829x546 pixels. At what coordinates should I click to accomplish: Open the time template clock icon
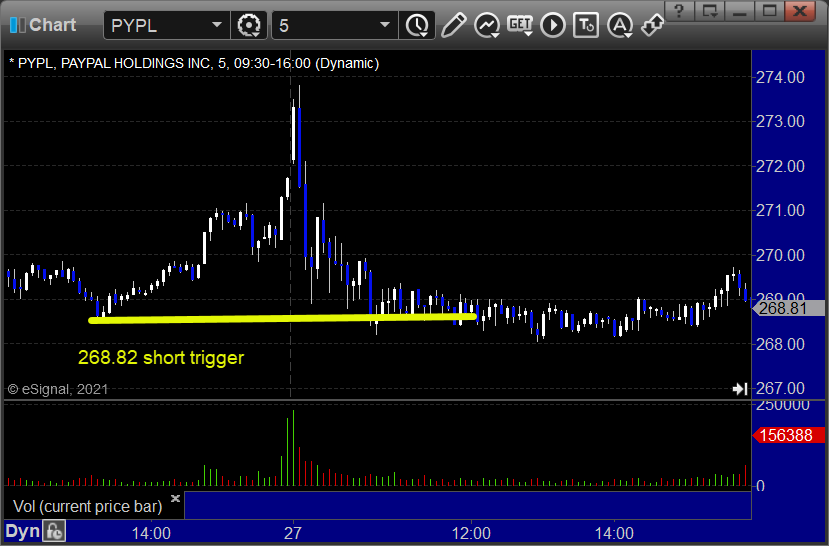[x=417, y=25]
